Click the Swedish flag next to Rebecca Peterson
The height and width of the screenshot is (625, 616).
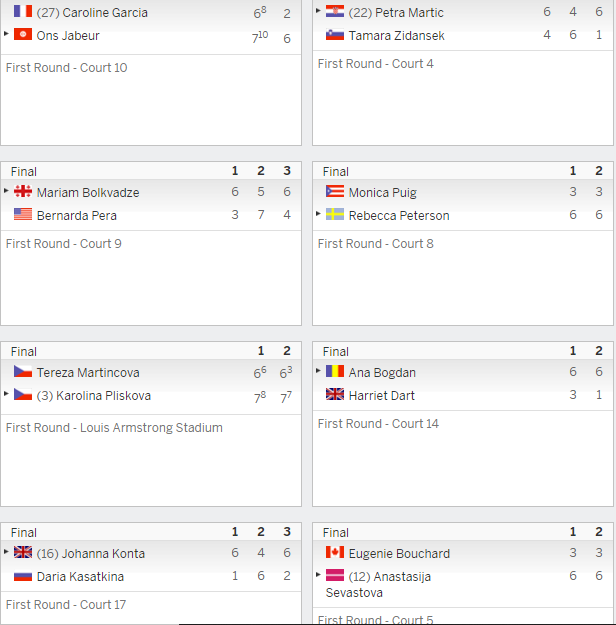point(335,214)
